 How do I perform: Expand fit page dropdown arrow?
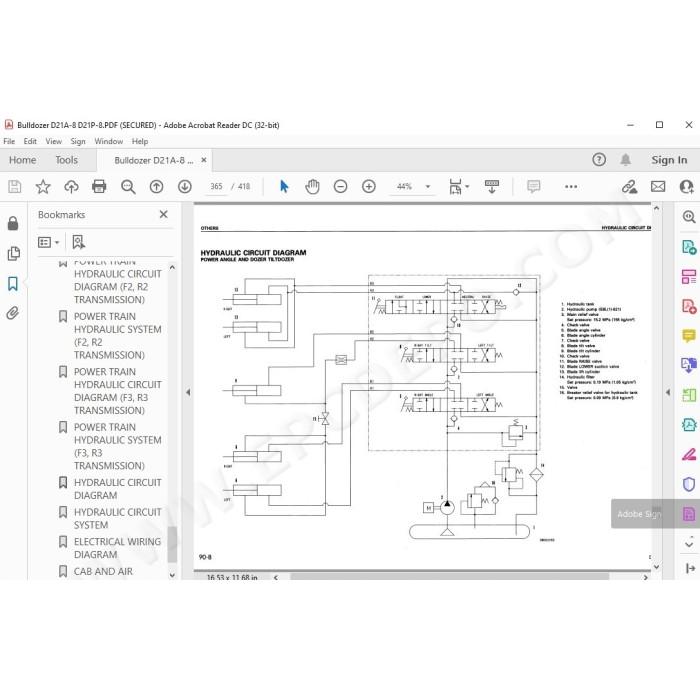(467, 186)
